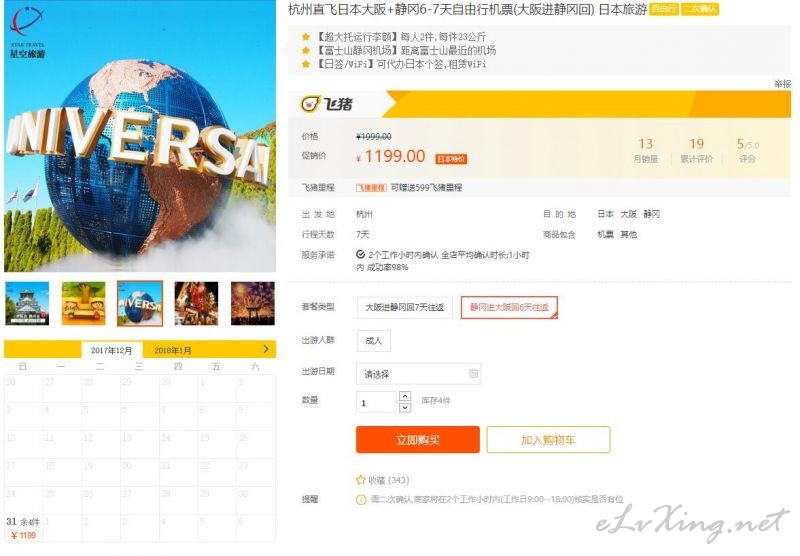Image resolution: width=800 pixels, height=556 pixels.
Task: Select package 静冈进大阪回6天往返
Action: [x=509, y=307]
